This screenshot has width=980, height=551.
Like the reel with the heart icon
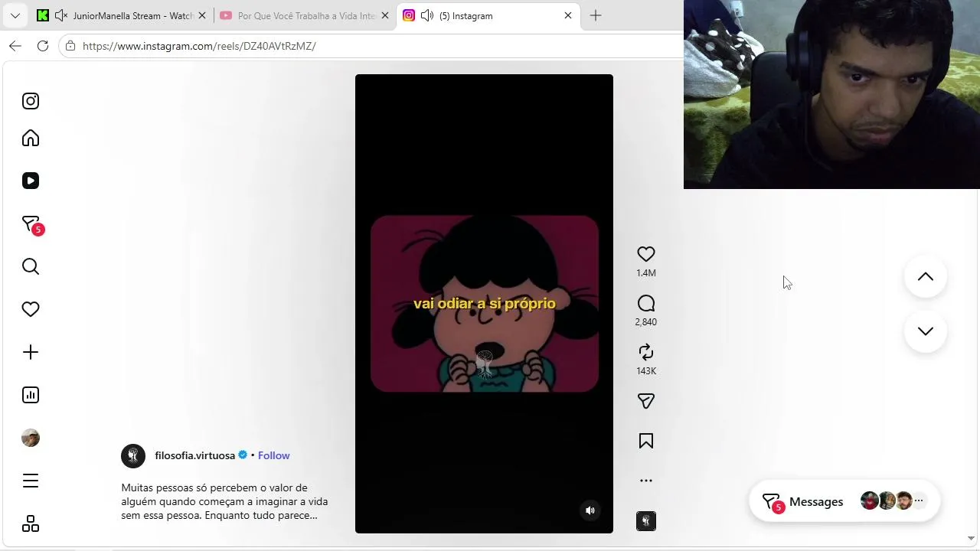click(x=646, y=254)
